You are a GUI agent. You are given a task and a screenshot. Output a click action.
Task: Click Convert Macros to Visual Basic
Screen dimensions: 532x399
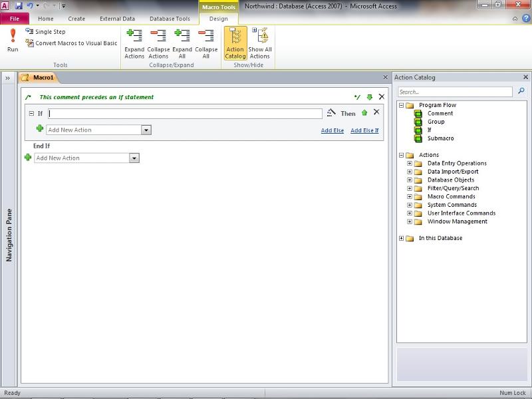pos(71,43)
